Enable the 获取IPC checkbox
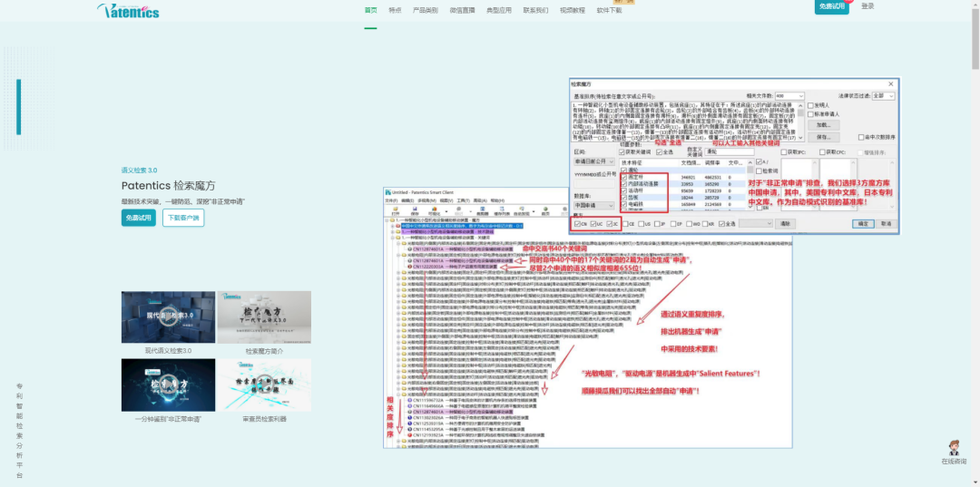Screen dimensions: 980x487 click(784, 152)
